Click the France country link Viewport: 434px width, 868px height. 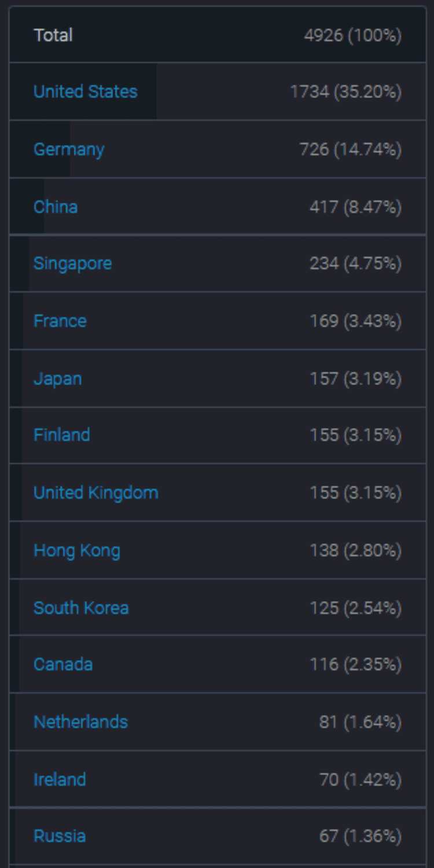pyautogui.click(x=60, y=321)
